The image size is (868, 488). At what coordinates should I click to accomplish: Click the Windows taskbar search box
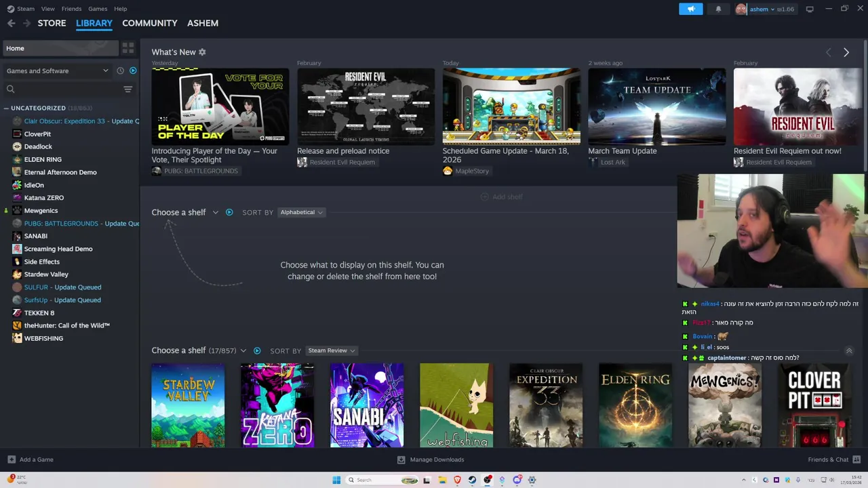tap(383, 480)
